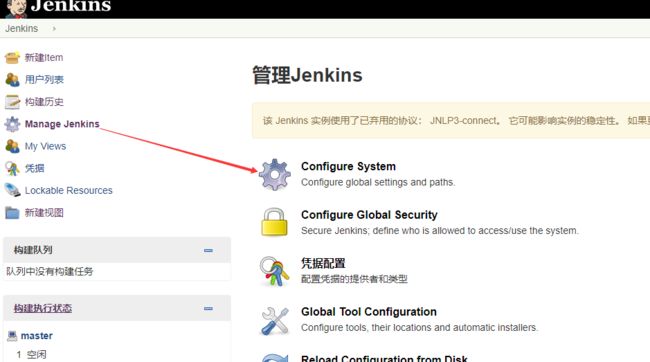Image resolution: width=650 pixels, height=362 pixels.
Task: Click the 新建Item box icon
Action: (12, 58)
